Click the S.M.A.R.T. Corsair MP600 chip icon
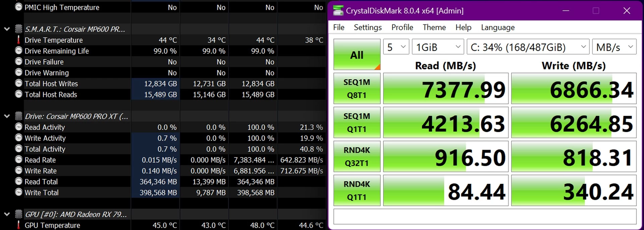The image size is (644, 230). point(19,29)
